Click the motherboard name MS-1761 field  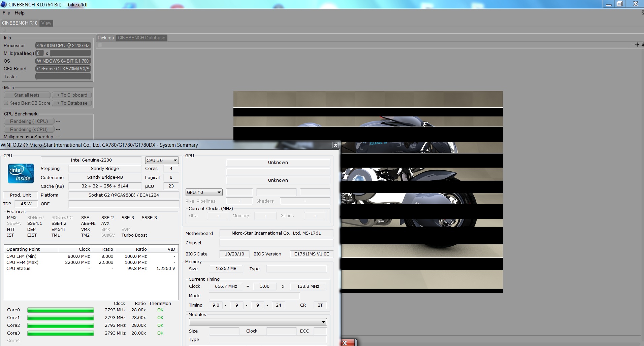276,233
